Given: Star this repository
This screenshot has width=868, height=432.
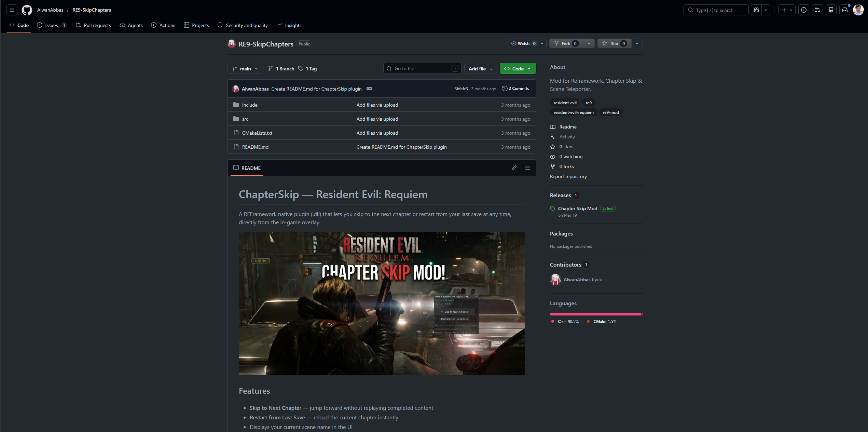Looking at the screenshot, I should click(x=614, y=43).
